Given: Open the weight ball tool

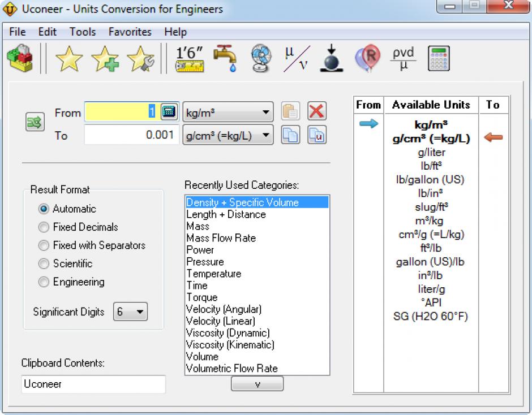Looking at the screenshot, I should click(332, 58).
